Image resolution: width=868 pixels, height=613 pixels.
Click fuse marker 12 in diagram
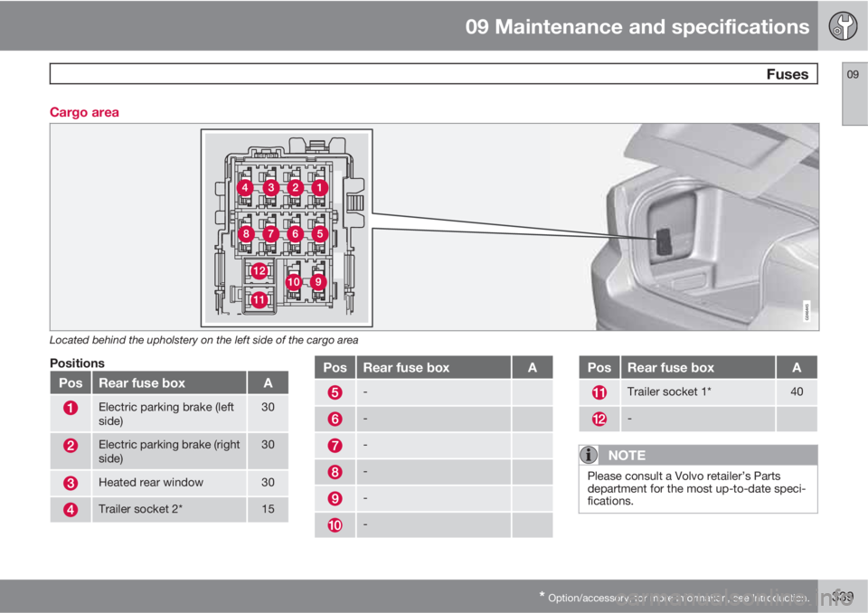tap(259, 270)
